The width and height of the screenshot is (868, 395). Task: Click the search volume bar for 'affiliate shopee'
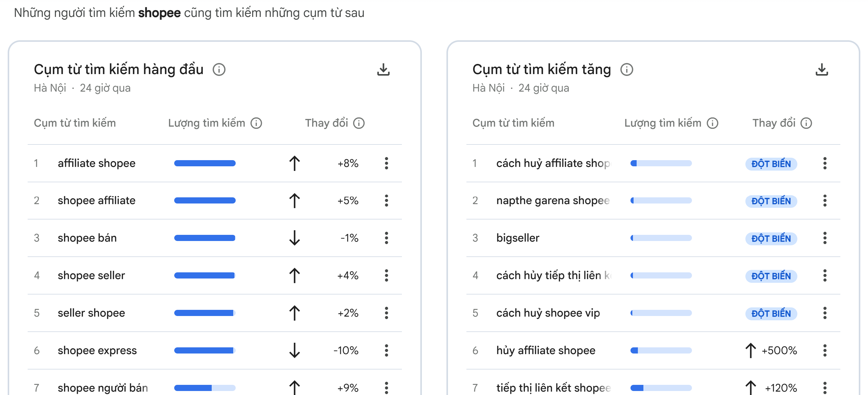(x=205, y=164)
